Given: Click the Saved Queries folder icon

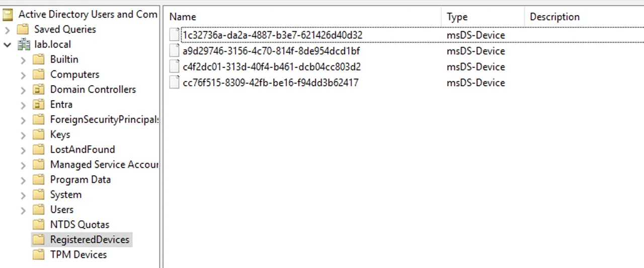Looking at the screenshot, I should pos(23,29).
